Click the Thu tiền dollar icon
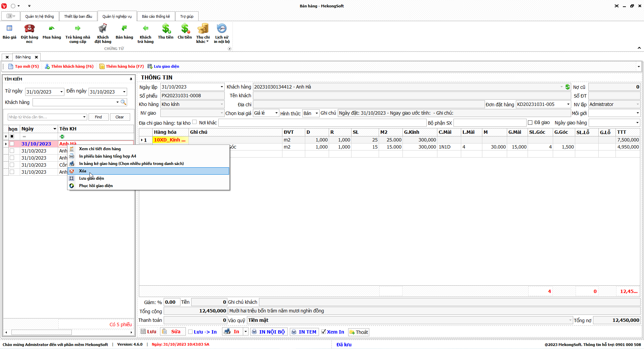Viewport: 644px width, 349px height. (x=166, y=29)
